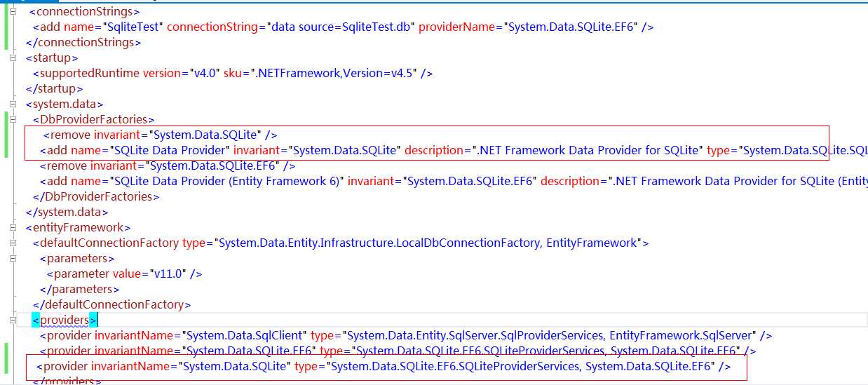The width and height of the screenshot is (868, 385).
Task: Collapse the entityFramework section
Action: point(13,227)
